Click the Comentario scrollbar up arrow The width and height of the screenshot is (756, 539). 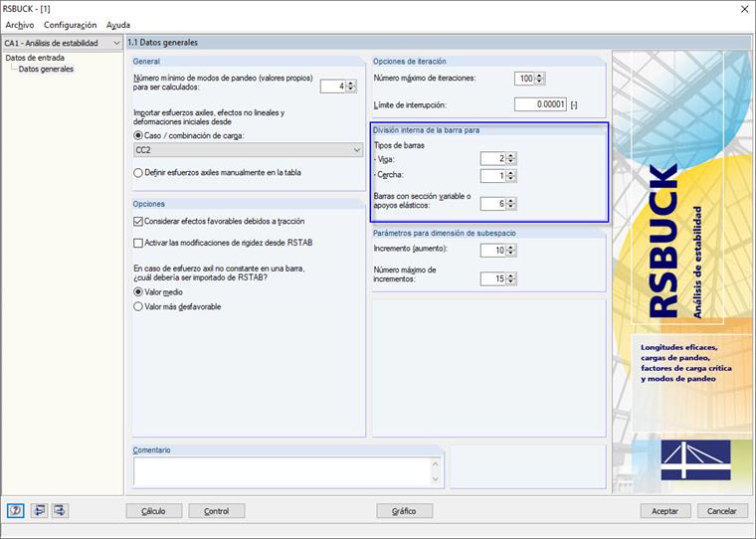436,463
